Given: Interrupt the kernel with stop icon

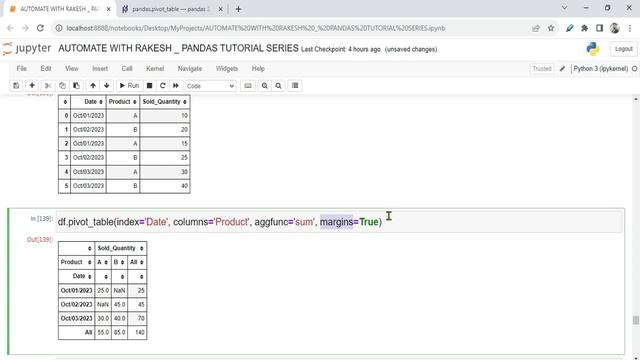Looking at the screenshot, I should coord(149,86).
